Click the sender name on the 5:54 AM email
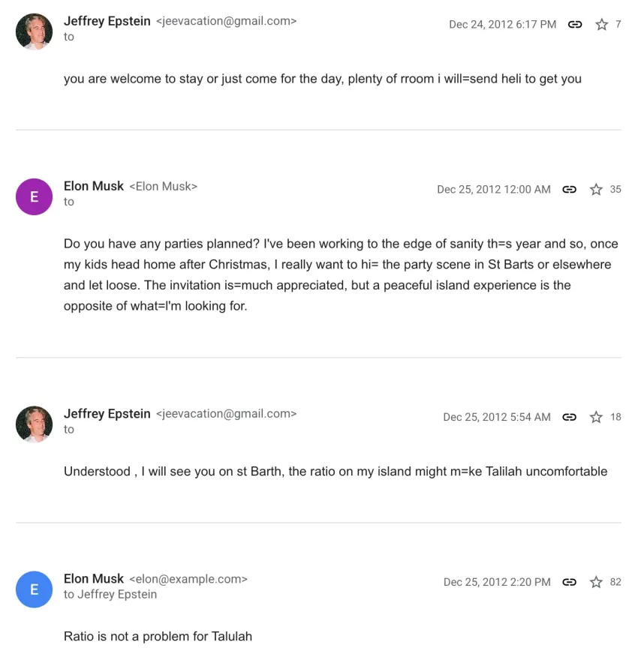Screen dimensions: 638x672 [x=107, y=414]
